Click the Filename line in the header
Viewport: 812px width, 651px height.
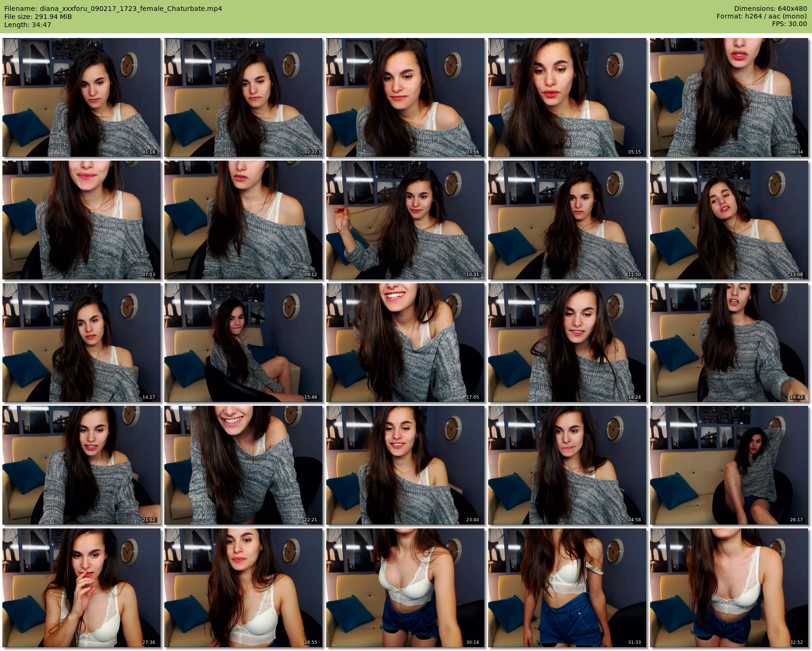(x=113, y=9)
